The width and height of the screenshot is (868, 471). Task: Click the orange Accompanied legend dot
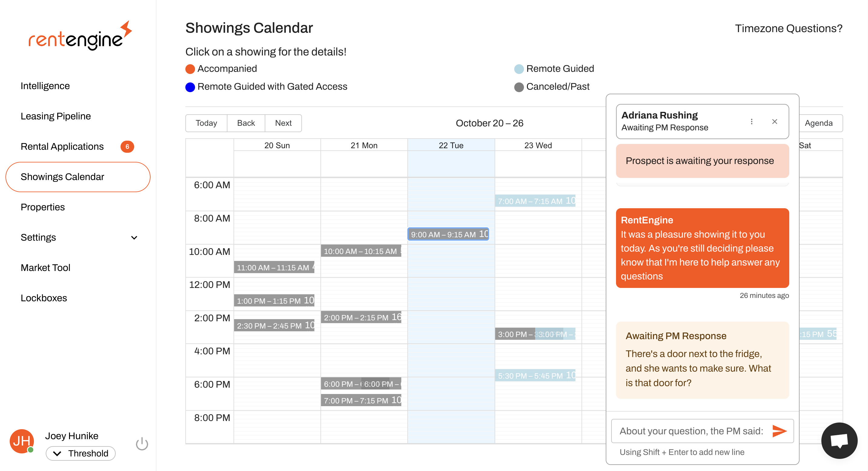point(190,68)
